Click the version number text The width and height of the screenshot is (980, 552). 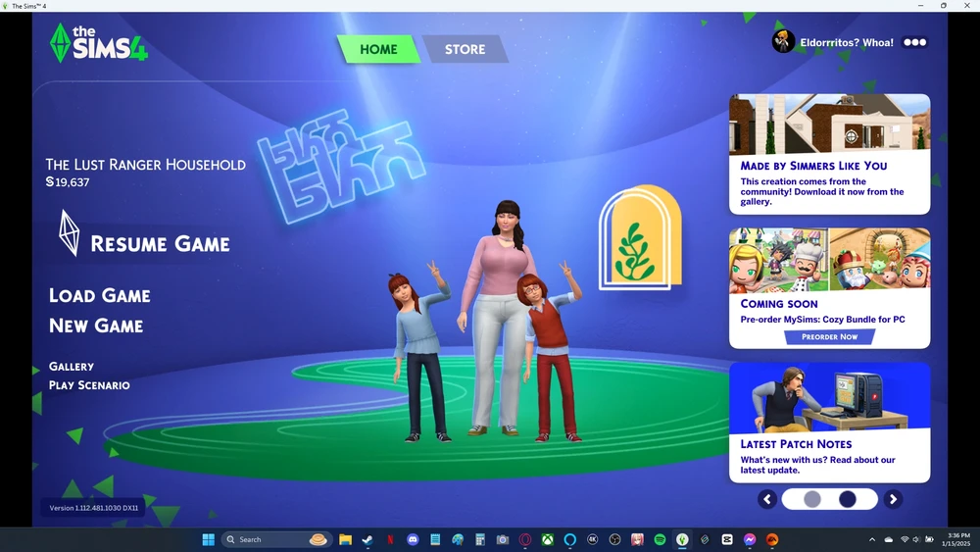coord(94,508)
